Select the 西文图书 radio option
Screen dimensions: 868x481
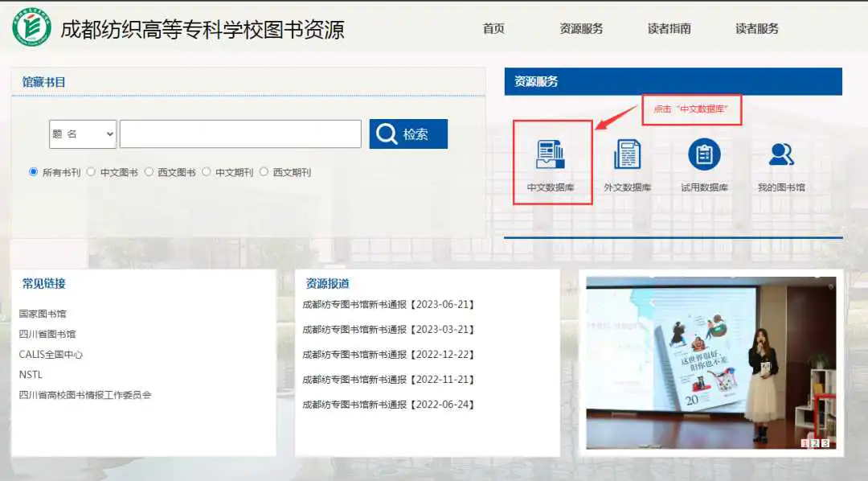(149, 171)
